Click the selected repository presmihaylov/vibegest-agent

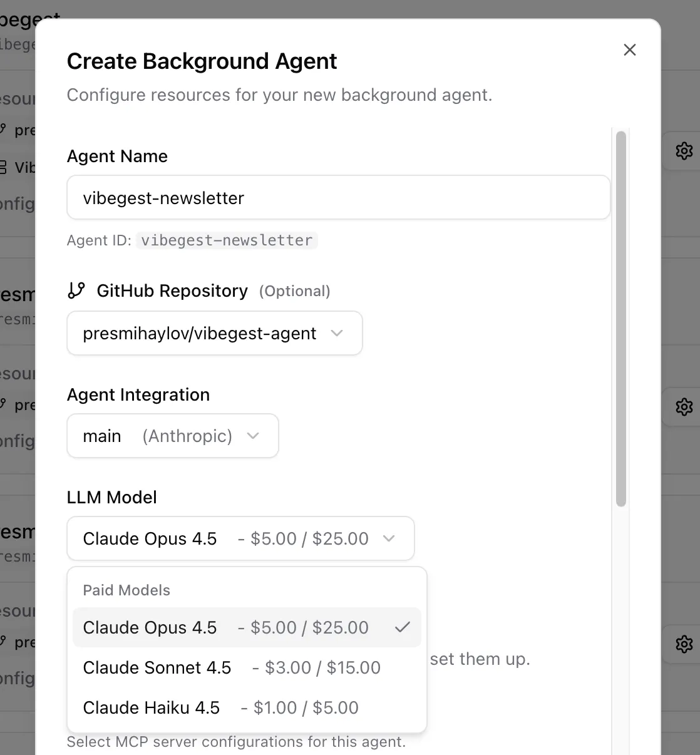pos(199,333)
